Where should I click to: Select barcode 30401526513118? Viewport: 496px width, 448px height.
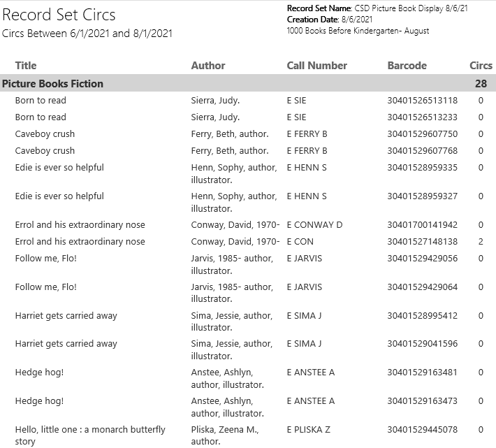click(422, 101)
